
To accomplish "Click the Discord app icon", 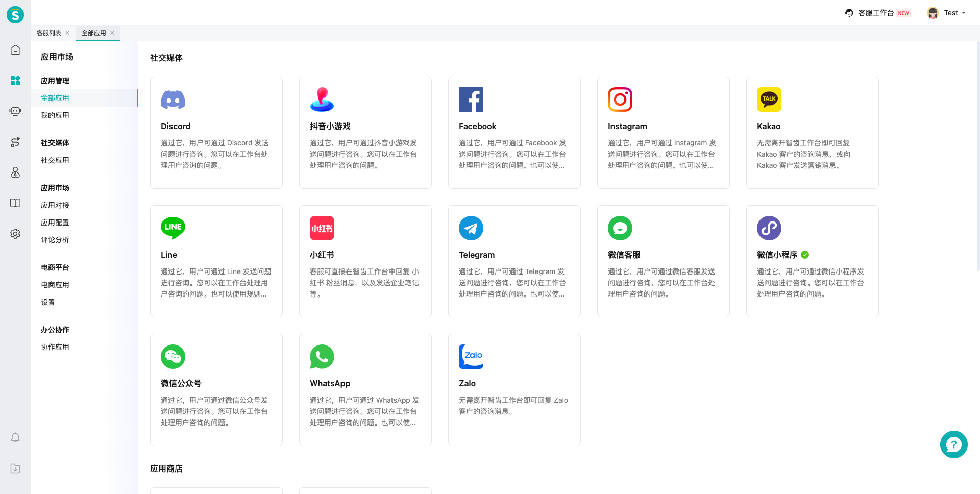I will coord(173,100).
